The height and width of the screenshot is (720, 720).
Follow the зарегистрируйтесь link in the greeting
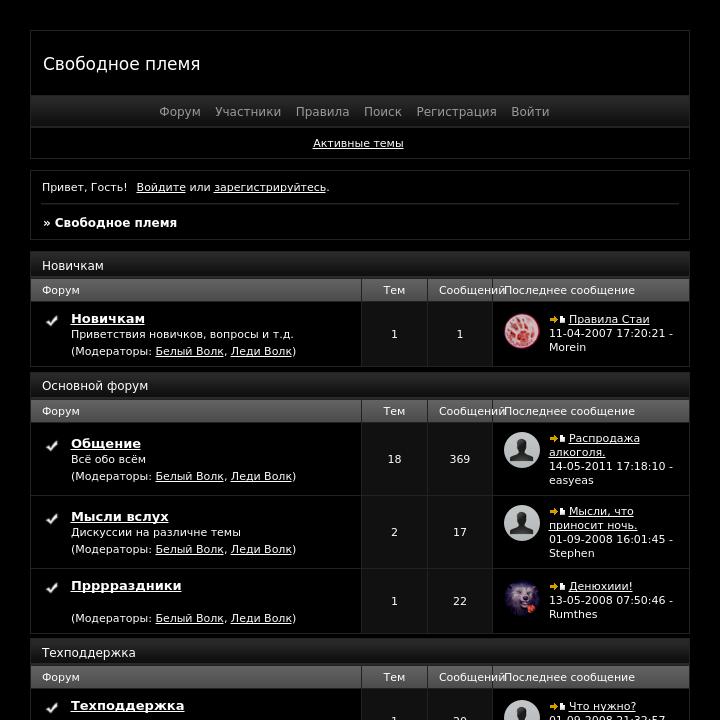[270, 187]
